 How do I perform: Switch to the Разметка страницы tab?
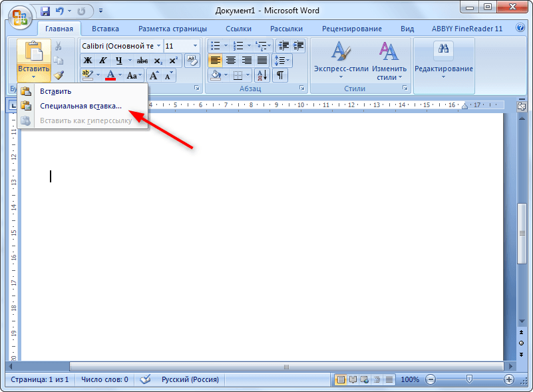click(x=172, y=29)
